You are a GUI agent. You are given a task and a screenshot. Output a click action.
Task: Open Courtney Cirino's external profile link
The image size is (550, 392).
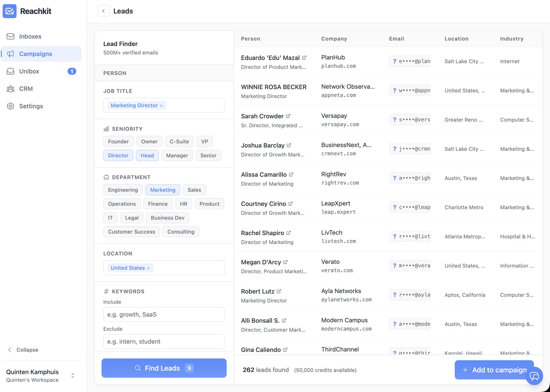[290, 204]
